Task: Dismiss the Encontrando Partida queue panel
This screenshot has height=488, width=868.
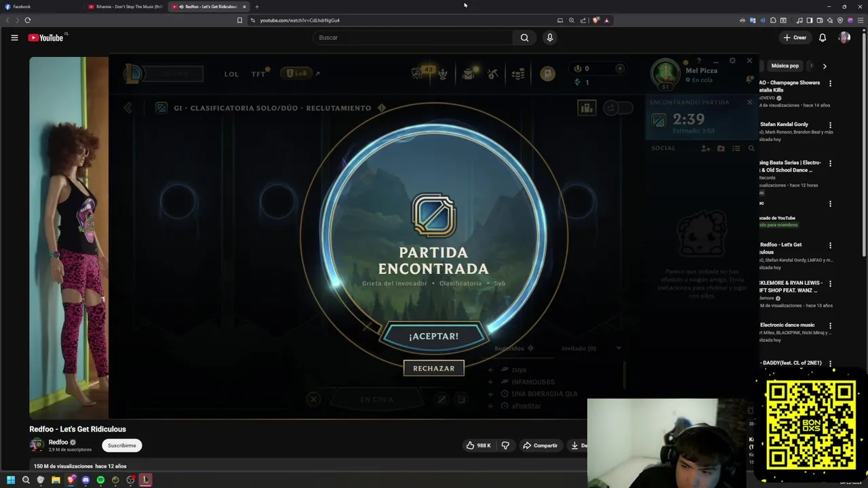Action: pyautogui.click(x=749, y=102)
